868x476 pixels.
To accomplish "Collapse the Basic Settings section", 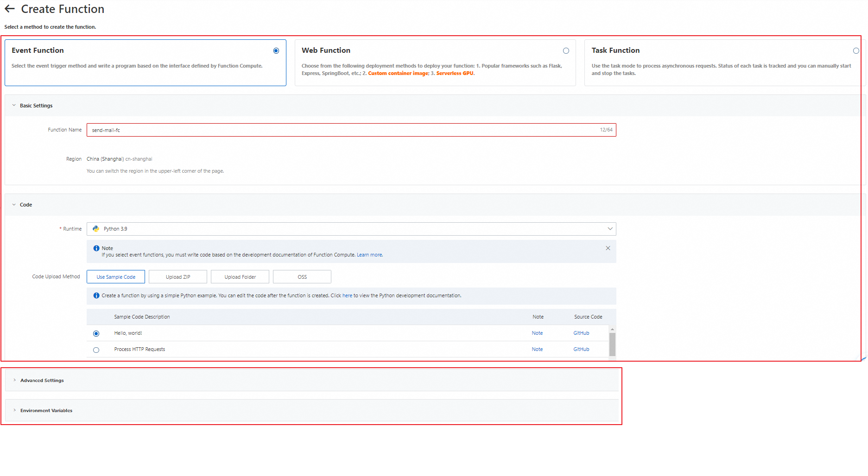I will tap(13, 105).
